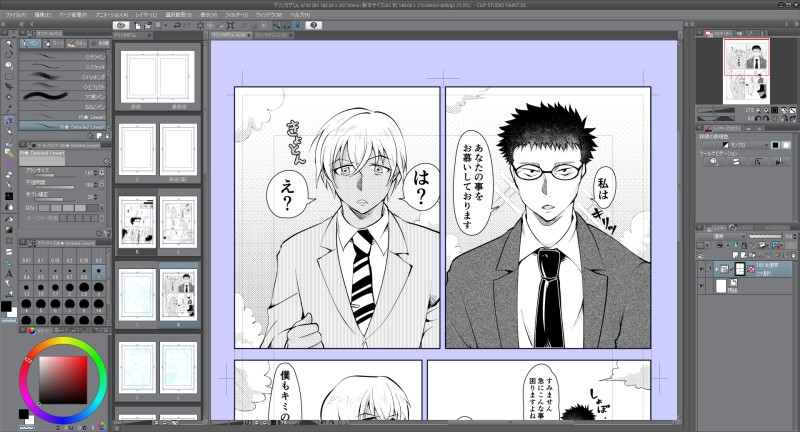Viewport: 800px width, 432px height.
Task: Open palette color dropdown arrow in layer panel
Action: [x=707, y=246]
